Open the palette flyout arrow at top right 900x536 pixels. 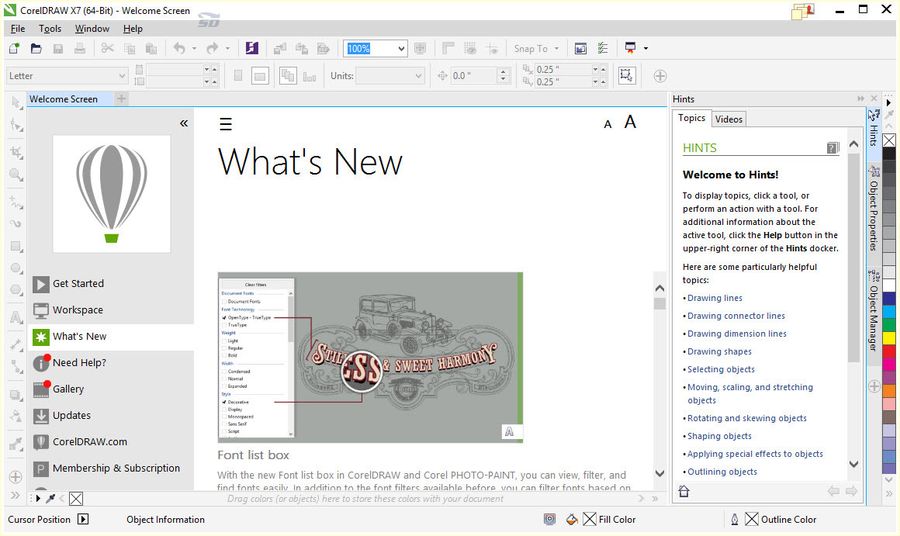[x=889, y=103]
